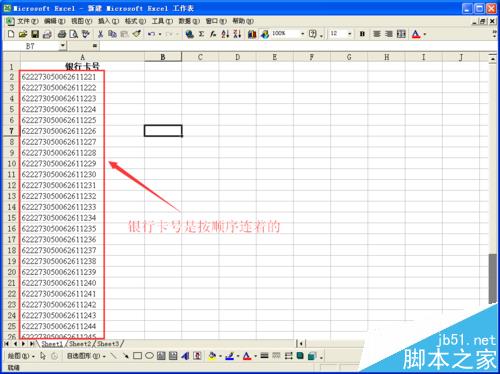
Task: Open the Zoom 100% dropdown
Action: (x=302, y=34)
